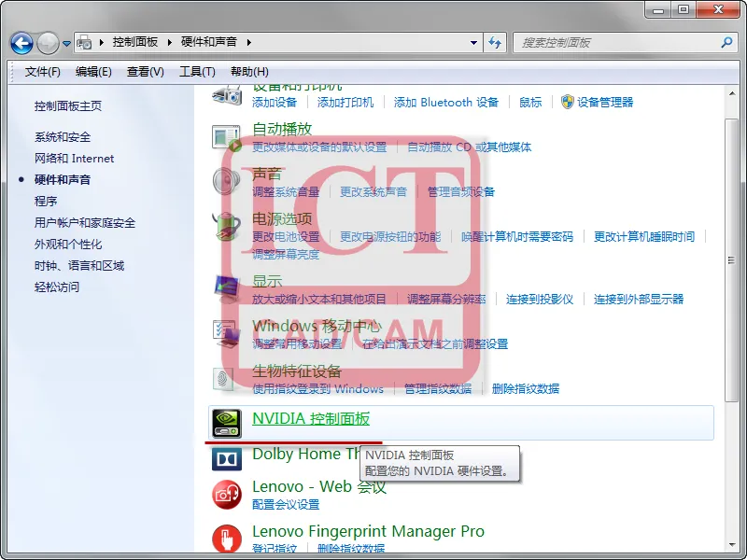Click the Lenovo Web 会议 icon

[x=227, y=496]
